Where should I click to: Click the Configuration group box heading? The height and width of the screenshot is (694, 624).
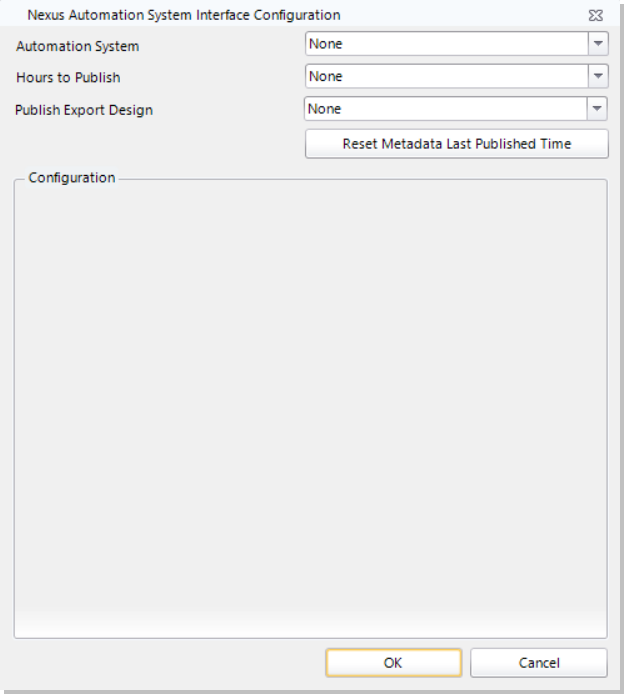(x=71, y=178)
